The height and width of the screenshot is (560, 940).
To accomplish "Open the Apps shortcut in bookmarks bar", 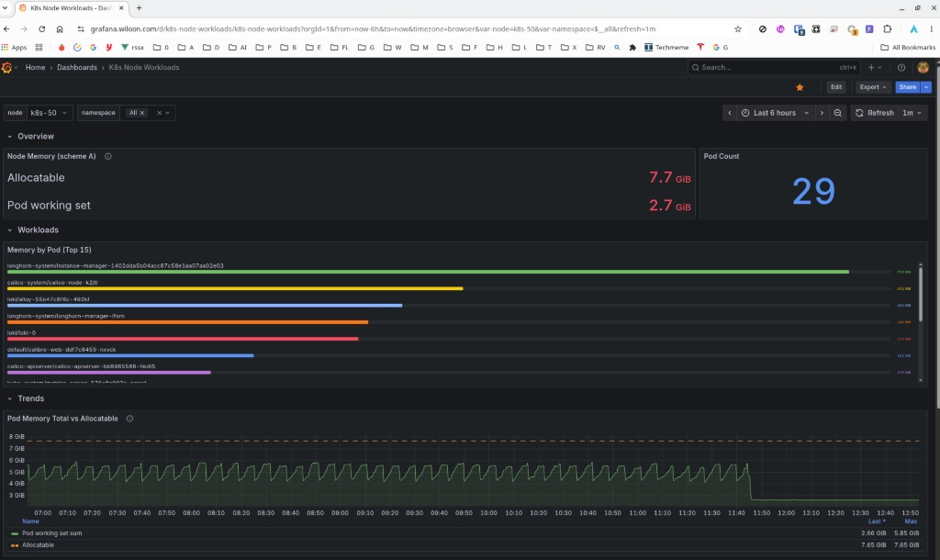I will coord(14,48).
